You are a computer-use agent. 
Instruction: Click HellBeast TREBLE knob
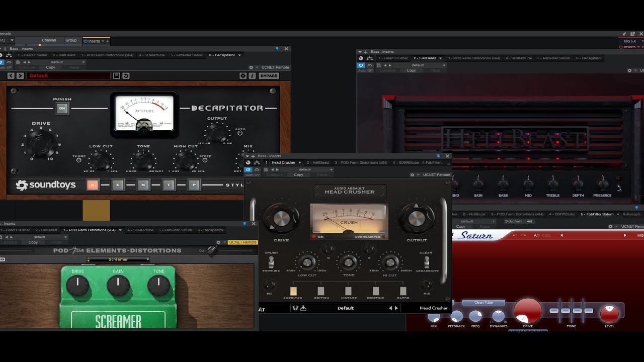click(553, 185)
